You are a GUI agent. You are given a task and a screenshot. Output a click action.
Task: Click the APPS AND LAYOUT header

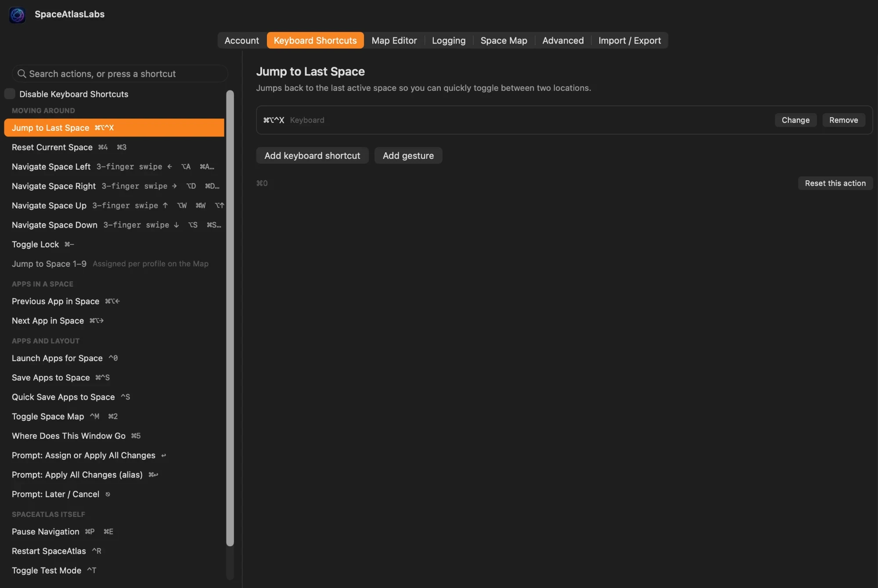46,341
